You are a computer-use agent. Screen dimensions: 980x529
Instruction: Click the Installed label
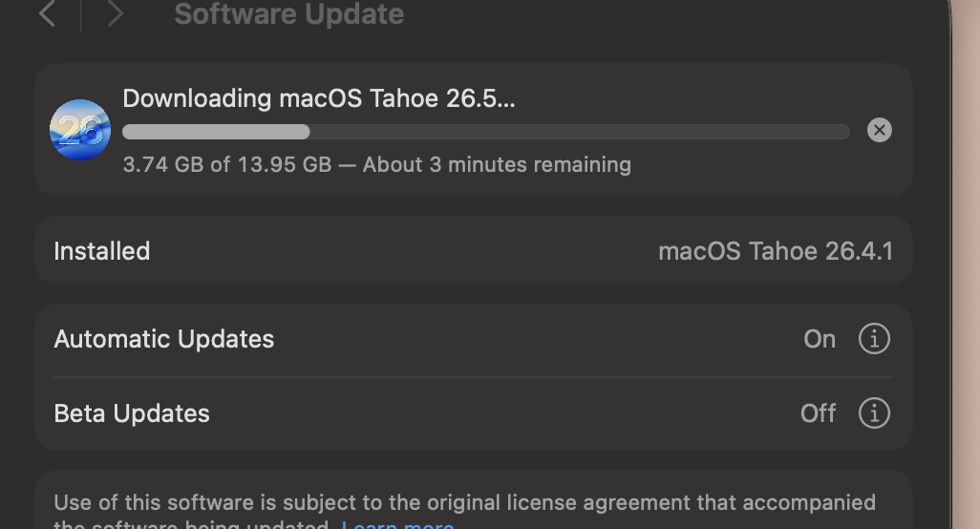tap(102, 251)
